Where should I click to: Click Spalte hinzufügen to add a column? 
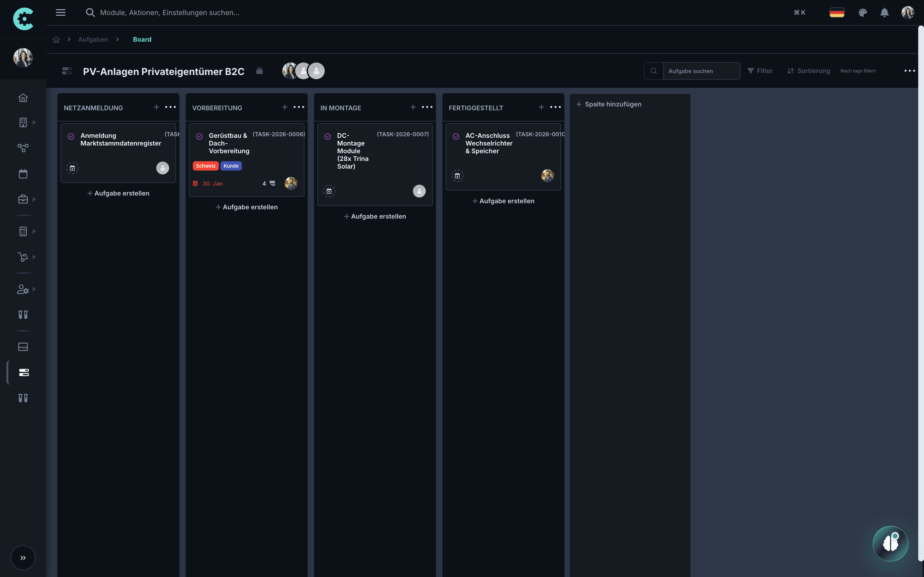609,104
